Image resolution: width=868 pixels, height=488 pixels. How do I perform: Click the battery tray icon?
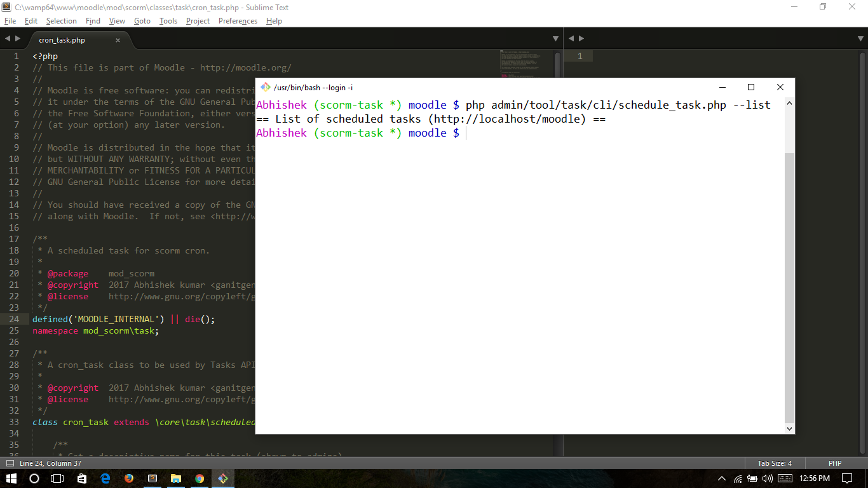tap(752, 478)
